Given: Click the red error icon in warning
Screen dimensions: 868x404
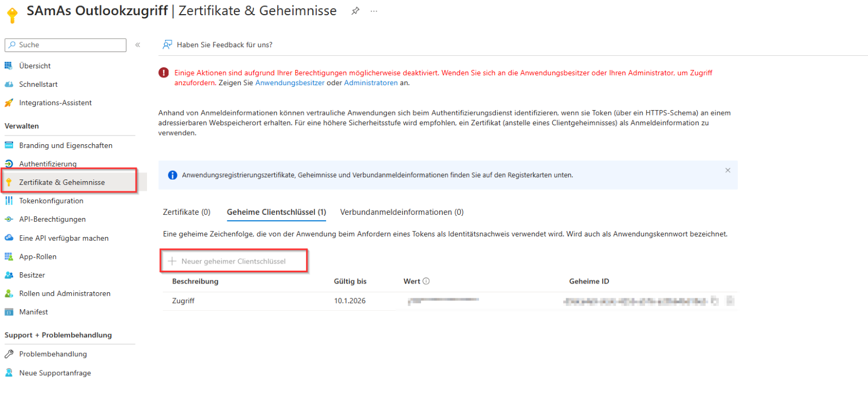Looking at the screenshot, I should pyautogui.click(x=163, y=73).
